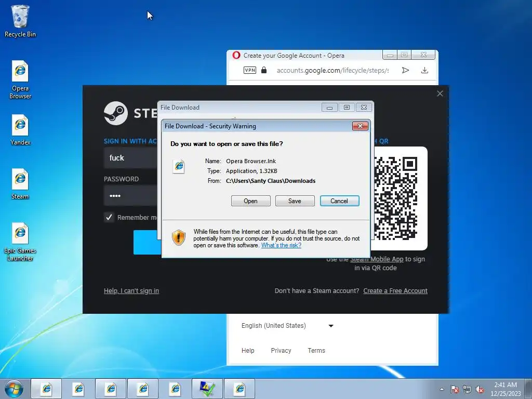Open Opera downloads icon
This screenshot has height=399, width=532.
click(x=424, y=70)
